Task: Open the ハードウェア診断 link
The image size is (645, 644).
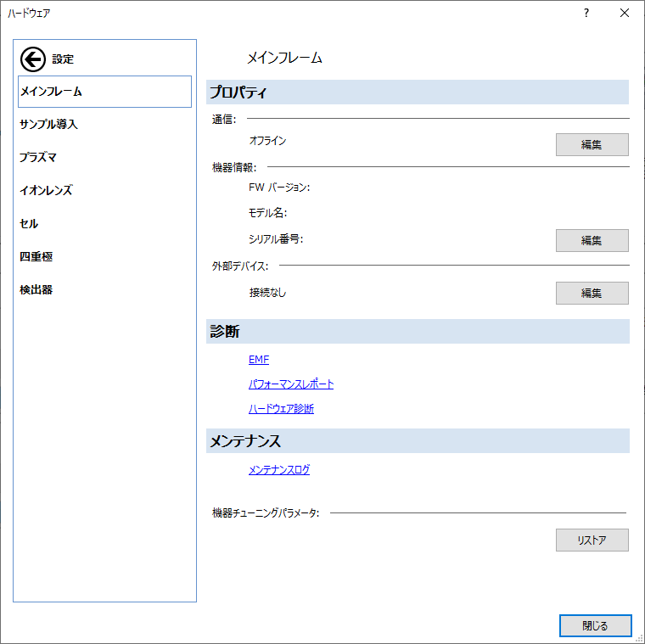Action: point(281,409)
